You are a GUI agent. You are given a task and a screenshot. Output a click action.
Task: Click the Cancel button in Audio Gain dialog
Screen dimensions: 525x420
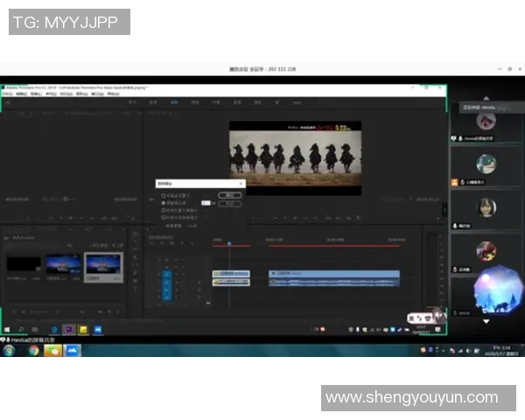click(x=229, y=204)
